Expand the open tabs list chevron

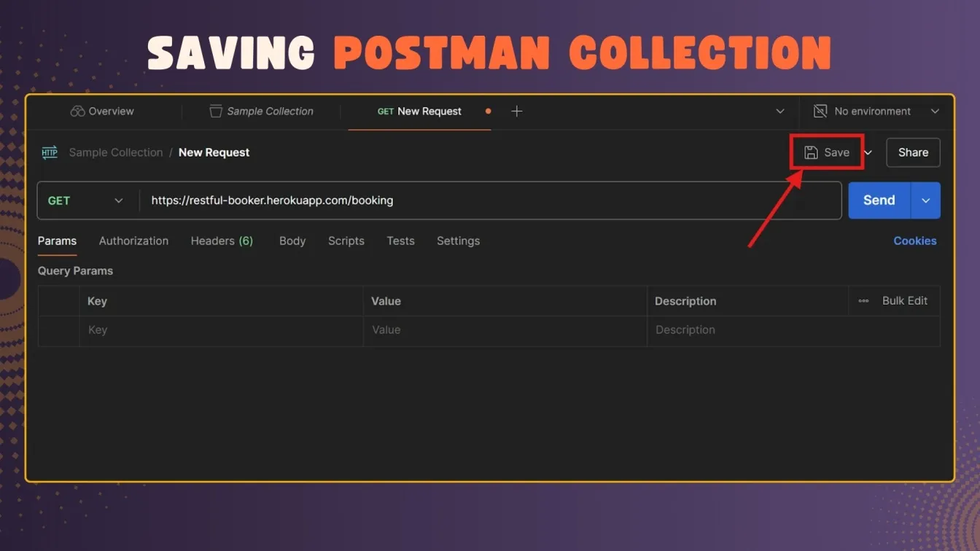tap(779, 112)
